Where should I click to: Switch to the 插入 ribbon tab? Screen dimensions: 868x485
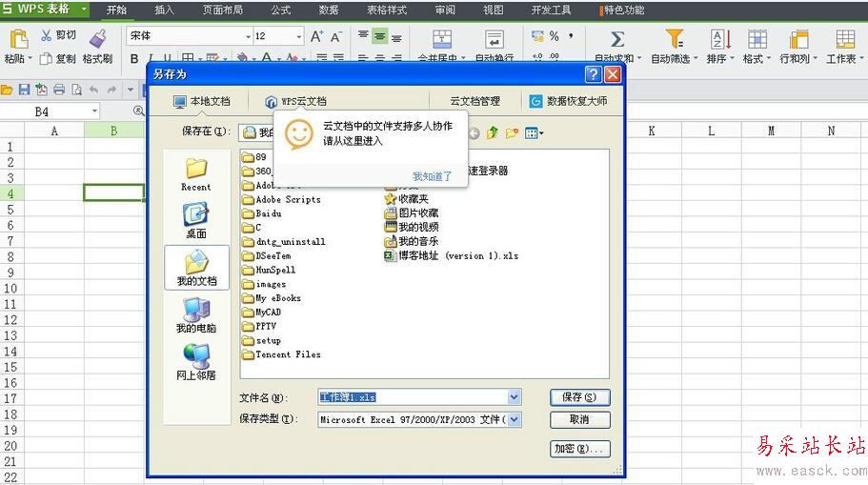(164, 10)
